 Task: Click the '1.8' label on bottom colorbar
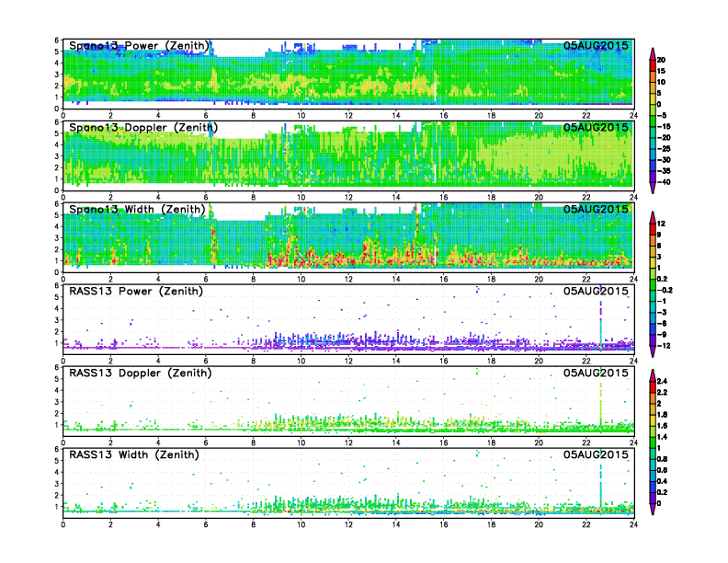tap(662, 415)
